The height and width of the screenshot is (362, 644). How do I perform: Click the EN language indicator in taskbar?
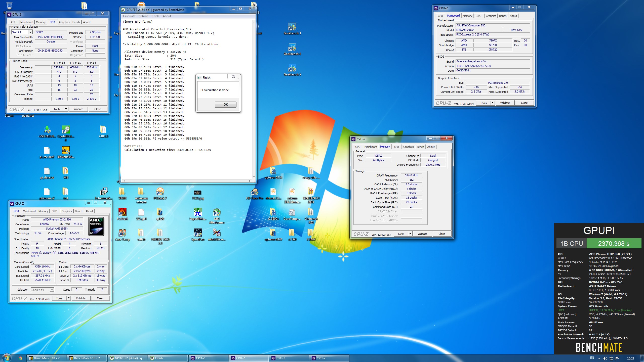(592, 358)
